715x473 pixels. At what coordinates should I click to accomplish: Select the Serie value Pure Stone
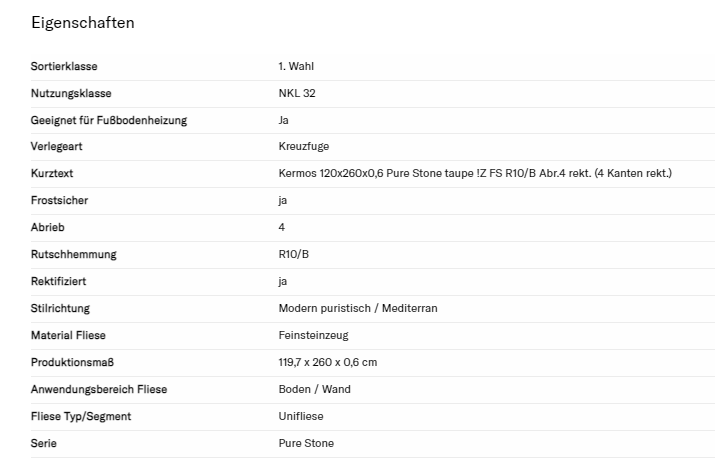point(306,443)
